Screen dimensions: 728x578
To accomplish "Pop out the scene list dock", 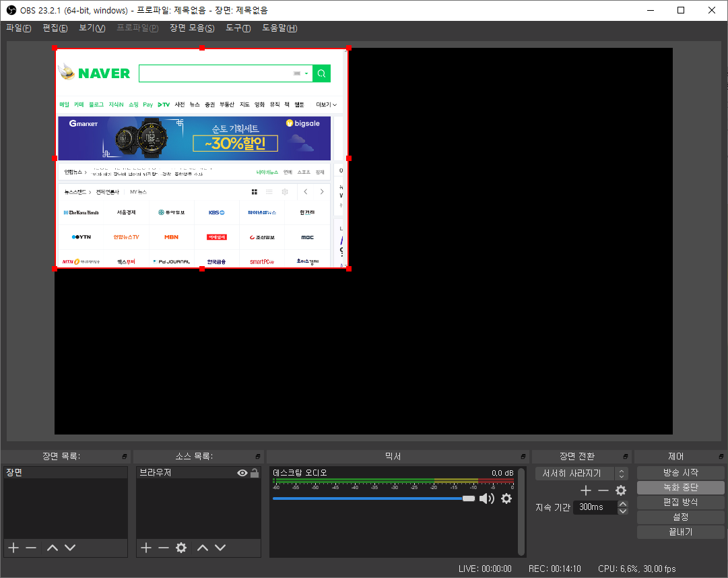I will (125, 456).
